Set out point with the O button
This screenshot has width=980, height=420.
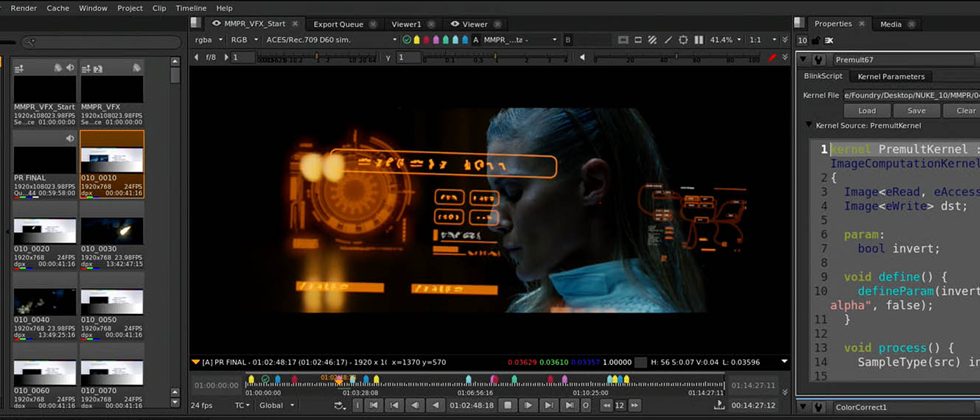586,405
